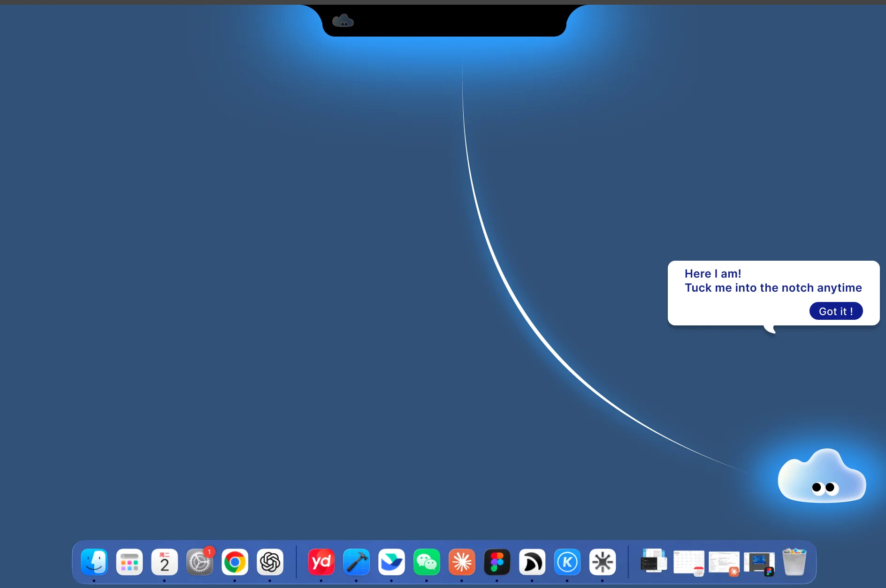Open the black fin-shaped app icon
Viewport: 886px width, 588px height.
533,562
